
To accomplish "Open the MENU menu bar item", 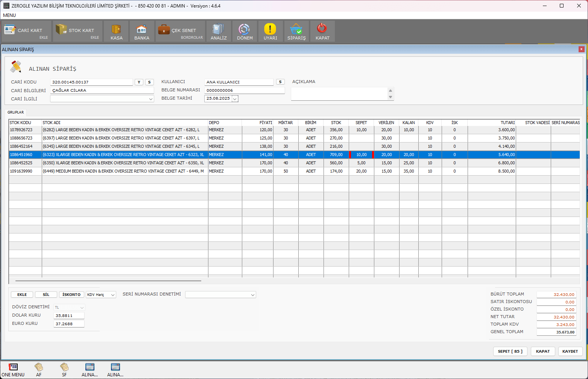I will pyautogui.click(x=9, y=15).
